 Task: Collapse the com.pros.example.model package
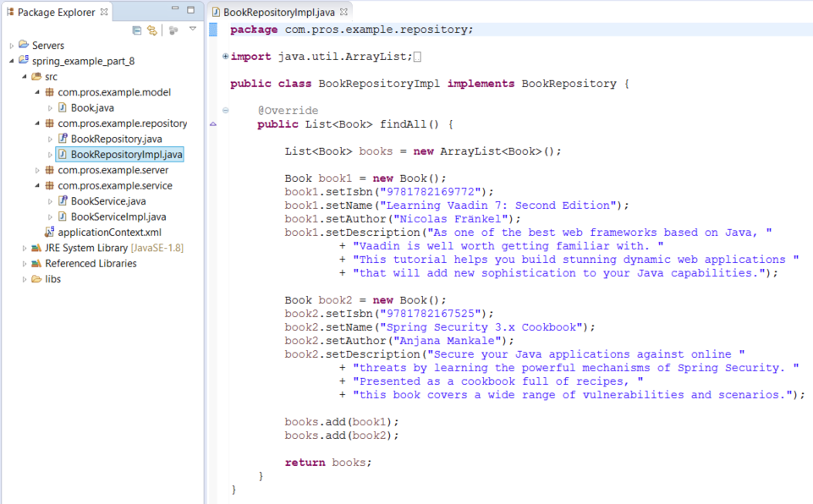[37, 92]
